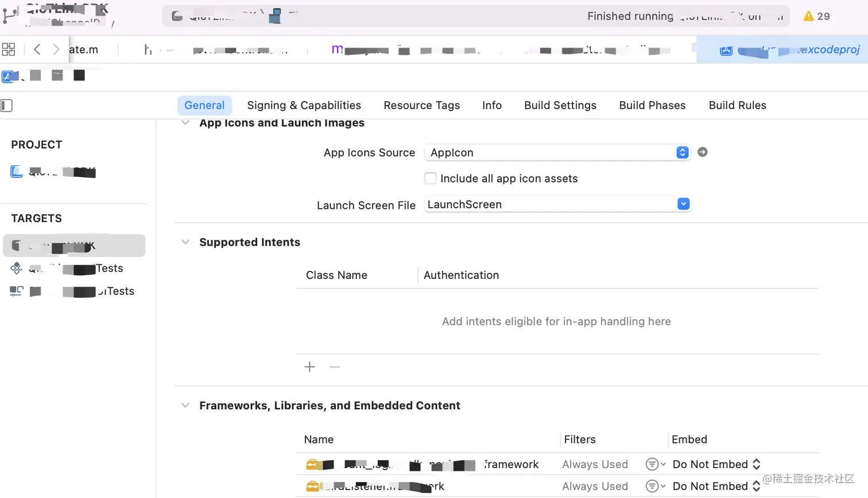Click the Finished running activity status bar
The width and height of the screenshot is (868, 498).
click(x=476, y=16)
